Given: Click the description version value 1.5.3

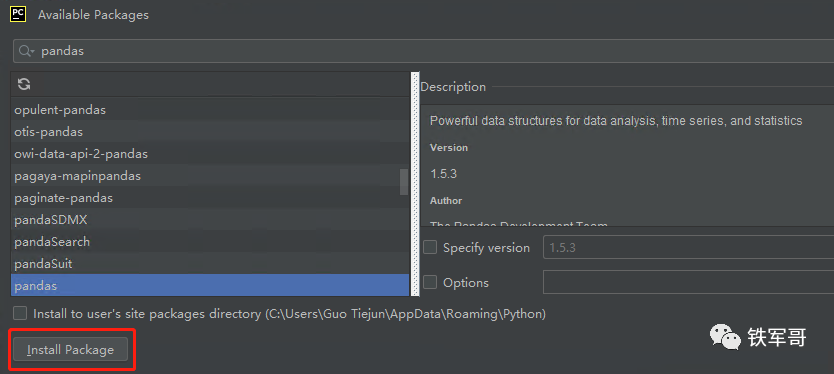Looking at the screenshot, I should pyautogui.click(x=444, y=173).
